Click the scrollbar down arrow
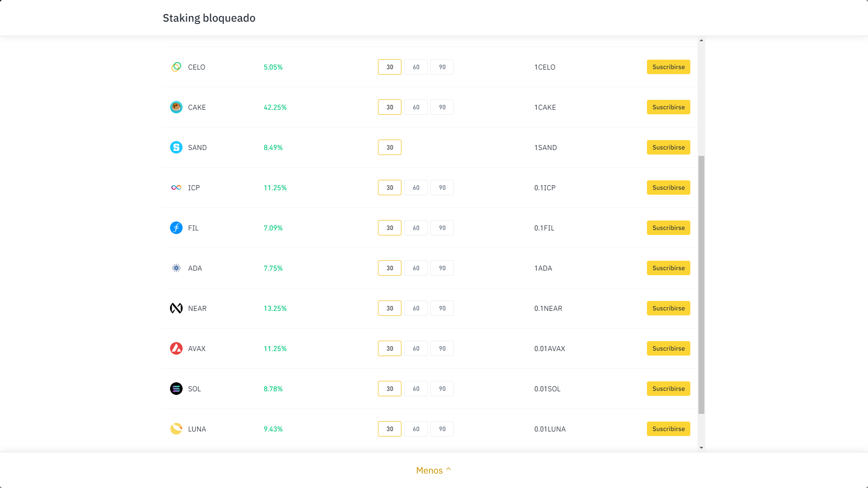Viewport: 868px width, 488px height. (701, 448)
